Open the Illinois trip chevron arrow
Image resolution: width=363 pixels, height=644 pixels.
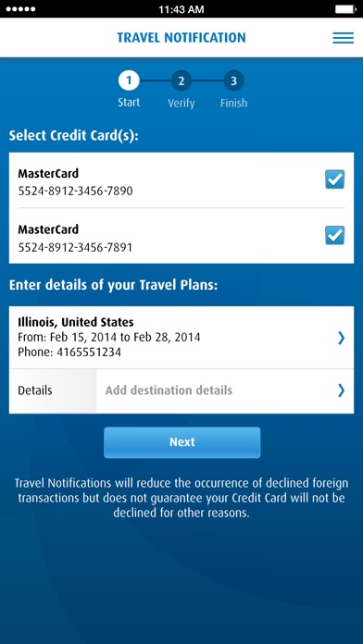pyautogui.click(x=341, y=338)
